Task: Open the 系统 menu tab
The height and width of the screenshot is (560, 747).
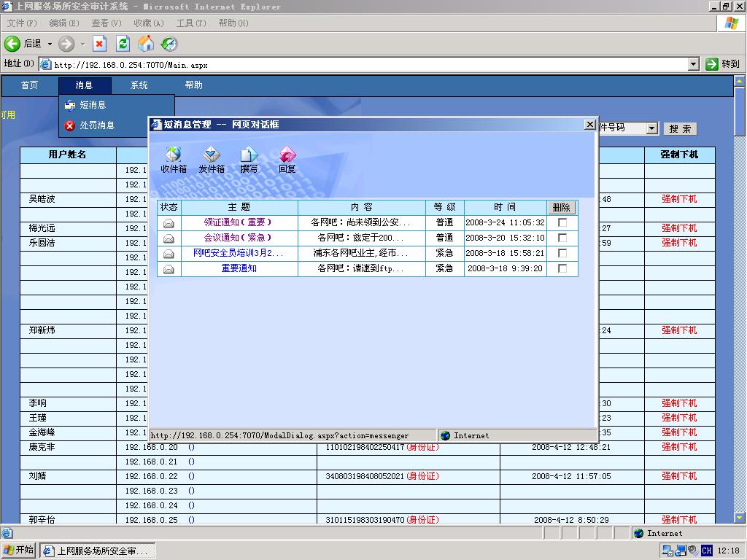Action: click(139, 85)
